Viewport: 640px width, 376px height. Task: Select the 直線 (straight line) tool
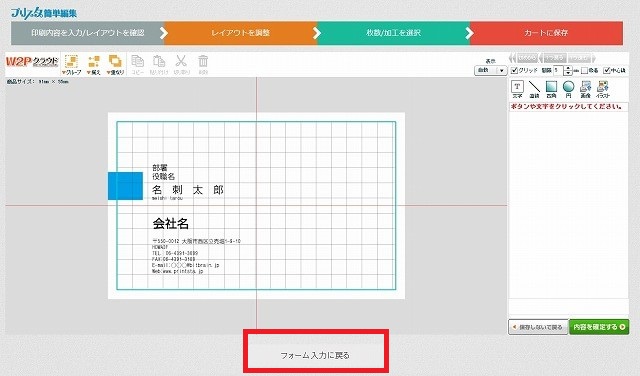pos(534,89)
